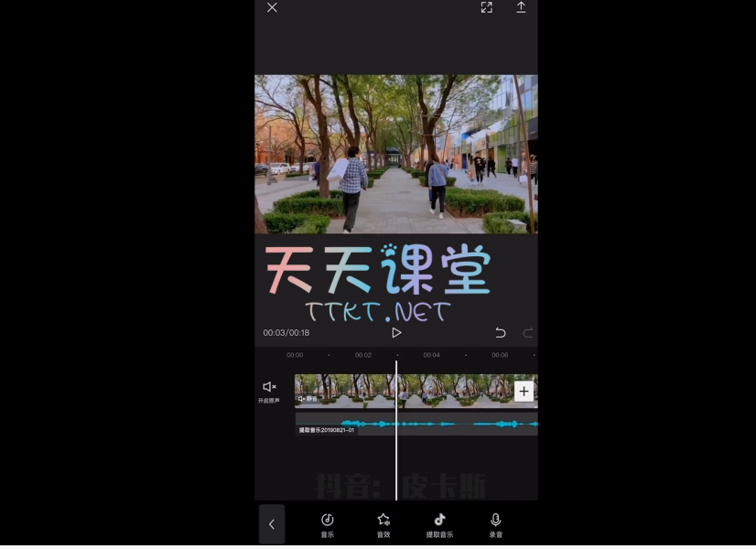Open the Sound Effects (音效) tool
The height and width of the screenshot is (549, 756).
(383, 524)
